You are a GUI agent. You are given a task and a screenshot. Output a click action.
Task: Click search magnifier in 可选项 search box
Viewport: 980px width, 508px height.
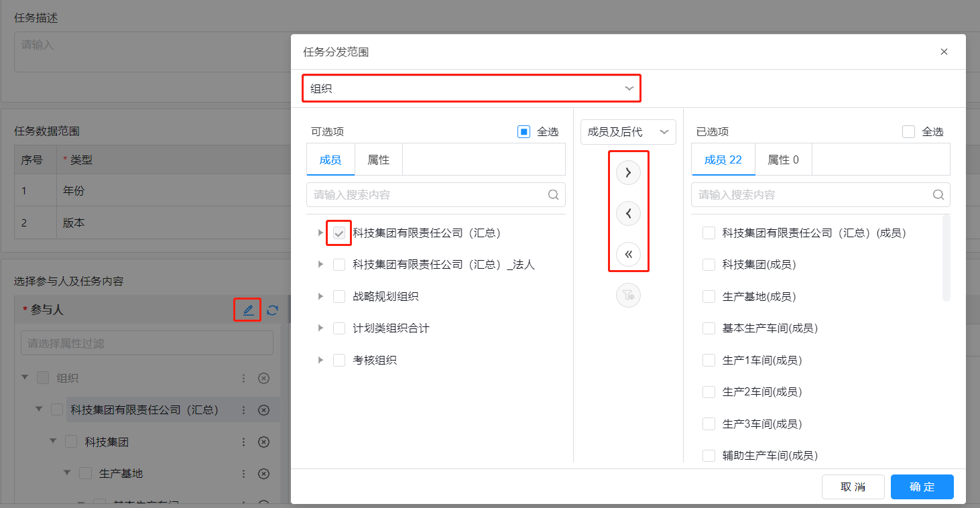[553, 195]
